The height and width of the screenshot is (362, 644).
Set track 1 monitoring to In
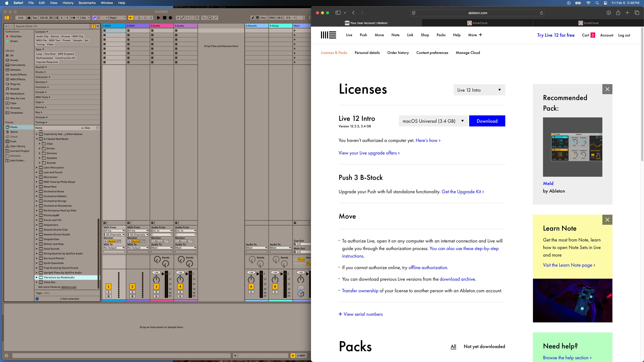tap(105, 241)
